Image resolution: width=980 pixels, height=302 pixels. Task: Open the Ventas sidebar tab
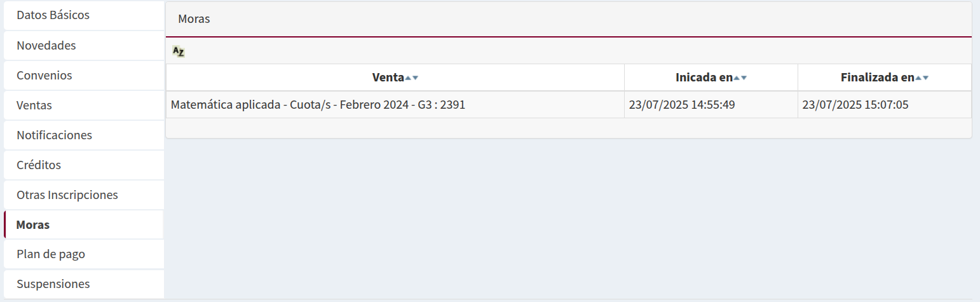(34, 106)
